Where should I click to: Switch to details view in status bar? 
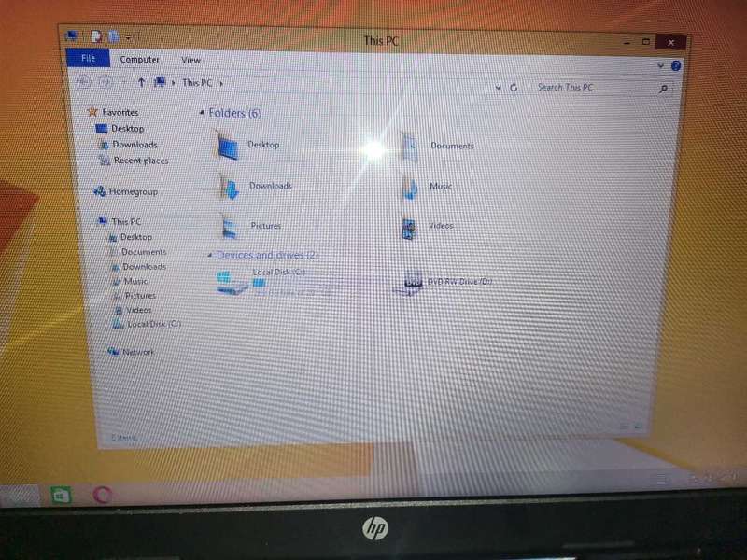624,427
